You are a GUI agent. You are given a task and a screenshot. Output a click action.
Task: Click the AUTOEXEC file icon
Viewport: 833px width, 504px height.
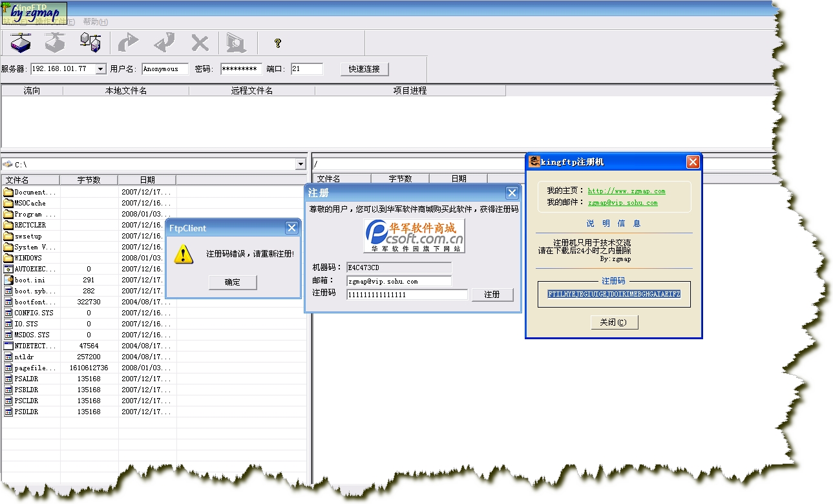click(8, 269)
